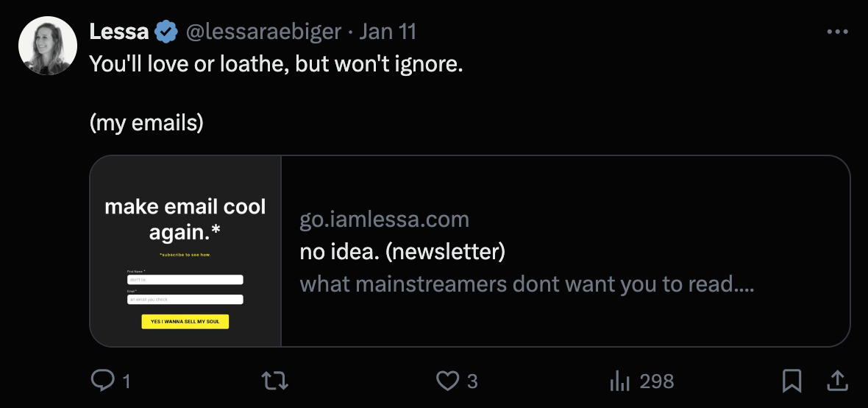Image resolution: width=868 pixels, height=408 pixels.
Task: Click the share upload icon
Action: click(x=838, y=381)
